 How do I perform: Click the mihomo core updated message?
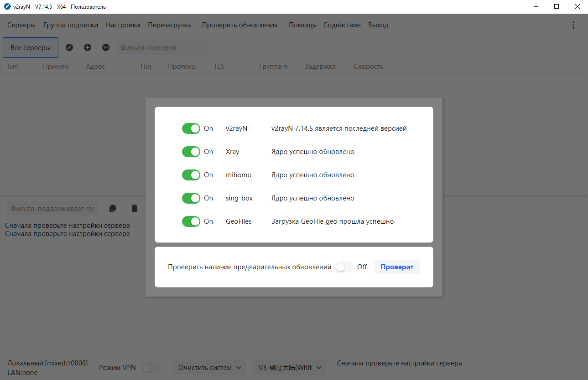(313, 175)
